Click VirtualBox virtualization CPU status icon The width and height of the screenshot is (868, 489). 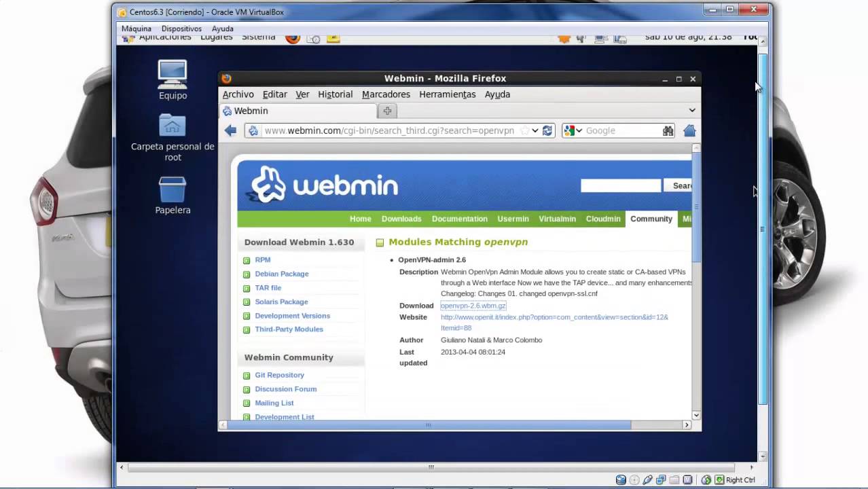point(688,479)
